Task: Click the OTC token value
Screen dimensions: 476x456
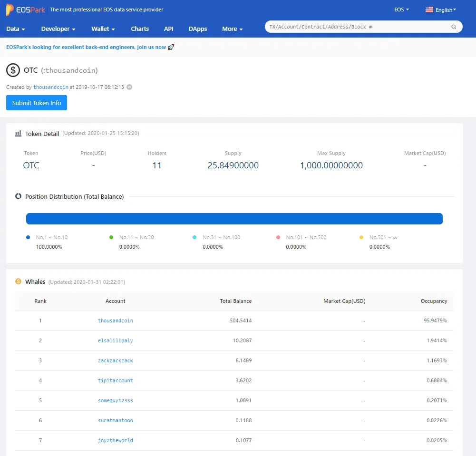Action: point(31,165)
